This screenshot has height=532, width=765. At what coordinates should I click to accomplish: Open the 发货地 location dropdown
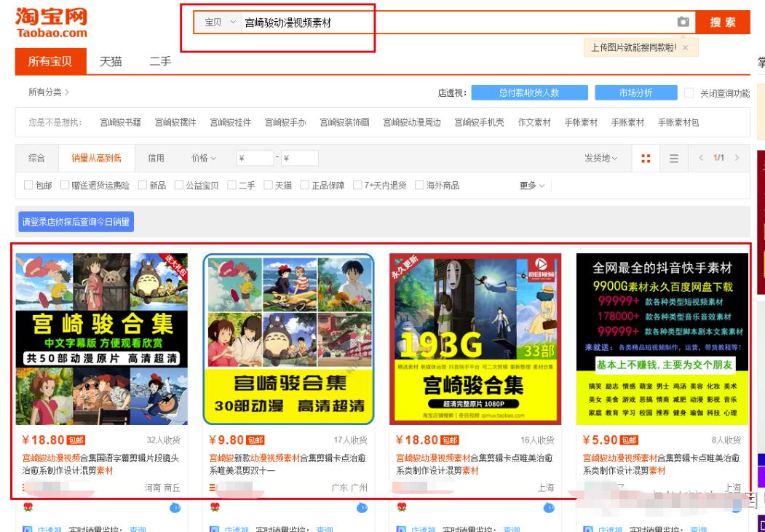click(x=601, y=158)
